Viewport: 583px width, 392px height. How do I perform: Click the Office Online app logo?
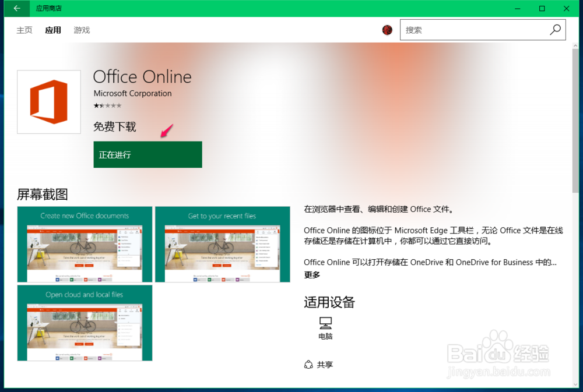[x=49, y=102]
